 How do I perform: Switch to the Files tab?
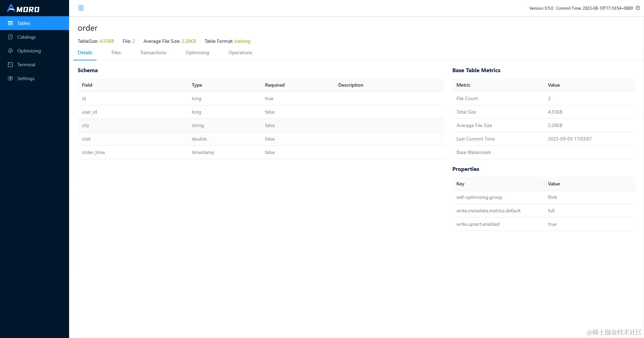coord(116,52)
